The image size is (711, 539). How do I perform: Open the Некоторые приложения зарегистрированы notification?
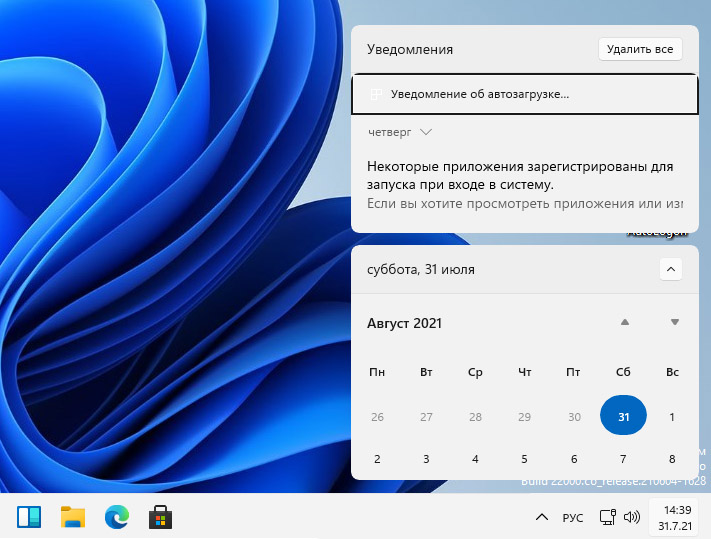pos(525,185)
